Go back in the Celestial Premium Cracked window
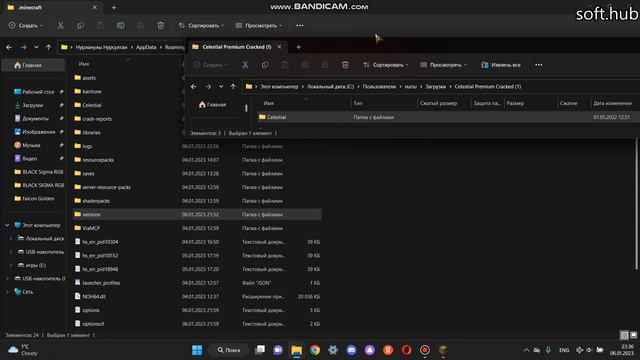Image resolution: width=640 pixels, height=360 pixels. click(193, 87)
